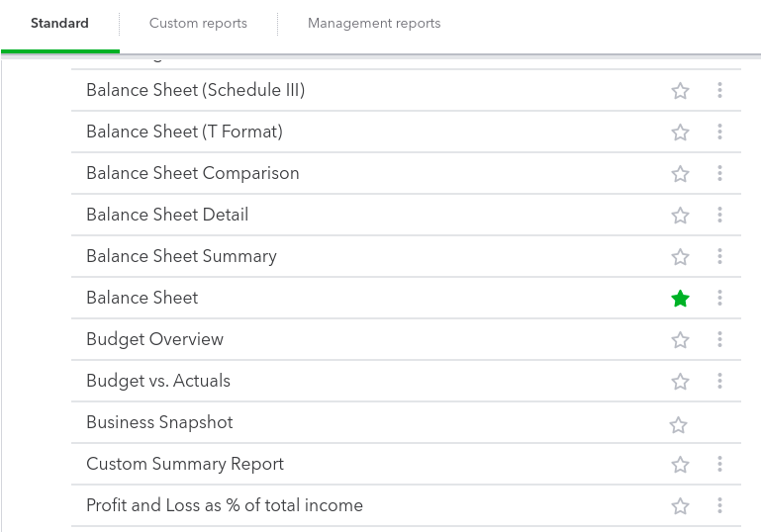
Task: Open the Management reports tab
Action: pos(374,23)
